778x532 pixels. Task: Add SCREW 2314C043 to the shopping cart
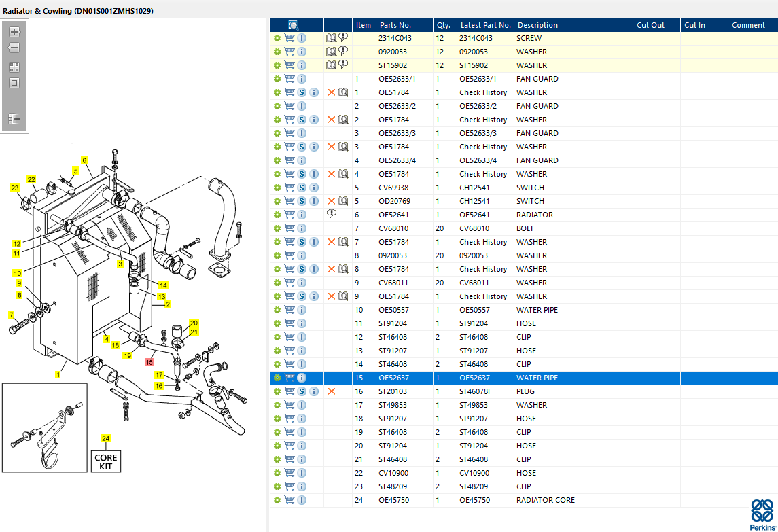click(289, 38)
